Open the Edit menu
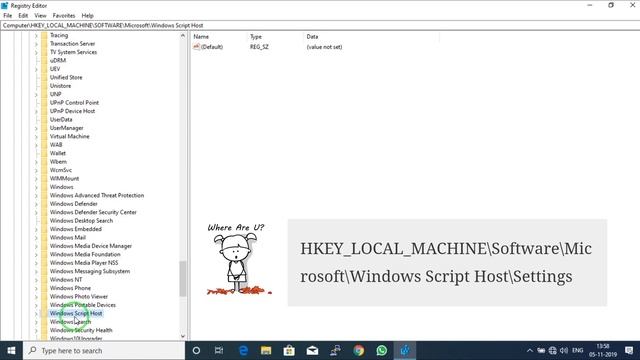 click(x=23, y=16)
